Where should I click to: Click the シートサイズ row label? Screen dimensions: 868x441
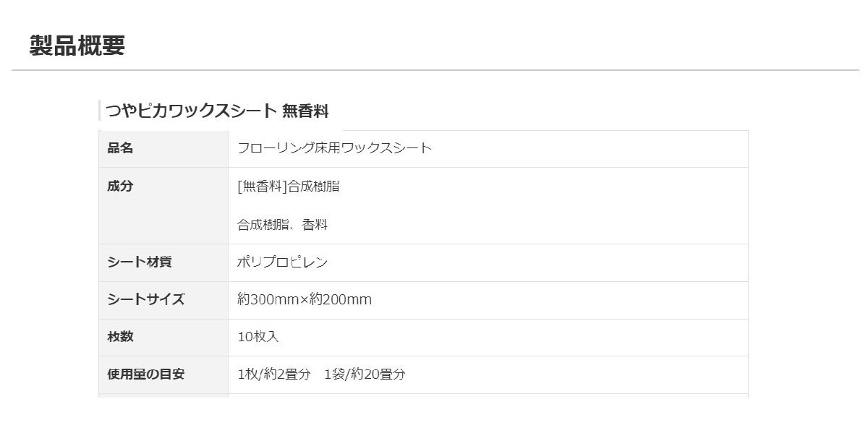(x=145, y=299)
